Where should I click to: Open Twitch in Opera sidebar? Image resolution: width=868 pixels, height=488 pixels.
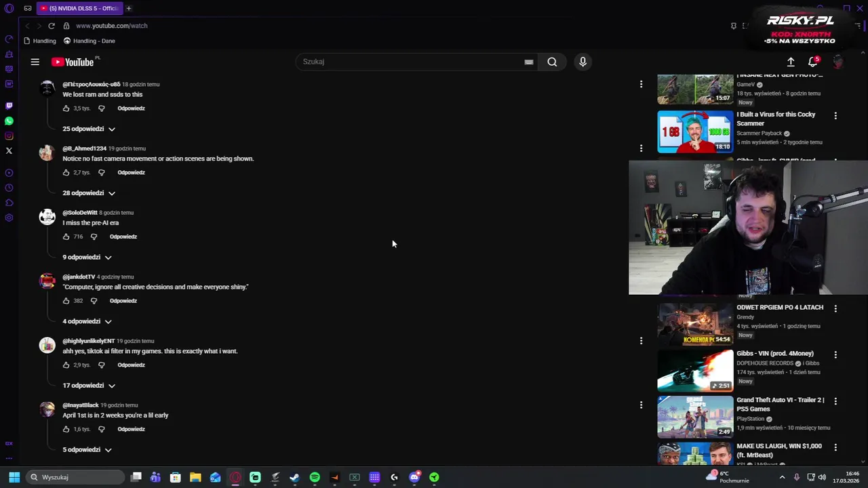(x=9, y=106)
